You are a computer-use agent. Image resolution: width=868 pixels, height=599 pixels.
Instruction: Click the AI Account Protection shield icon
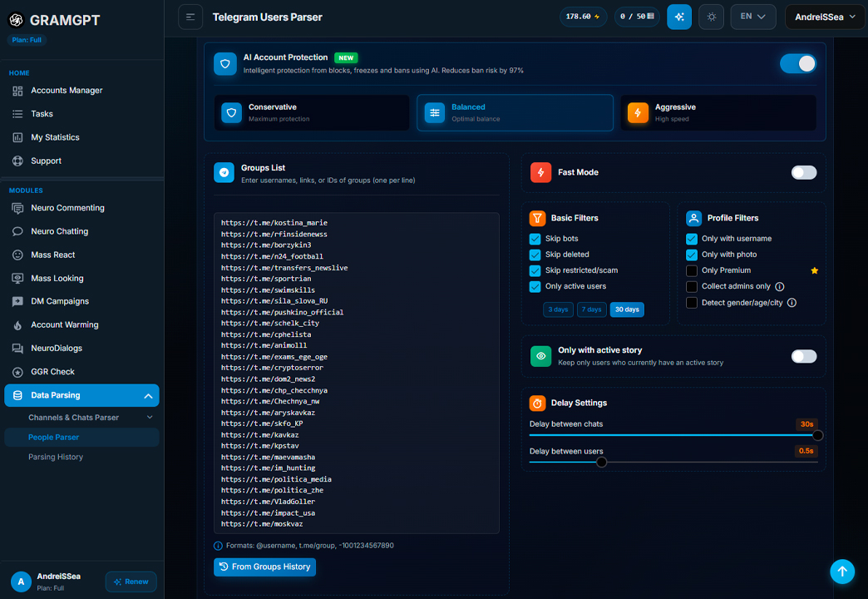225,64
